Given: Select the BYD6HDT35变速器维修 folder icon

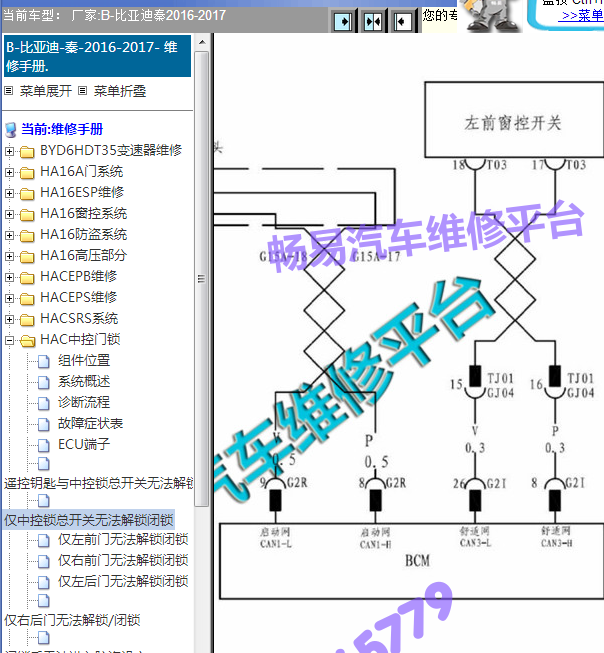Looking at the screenshot, I should click(x=27, y=152).
